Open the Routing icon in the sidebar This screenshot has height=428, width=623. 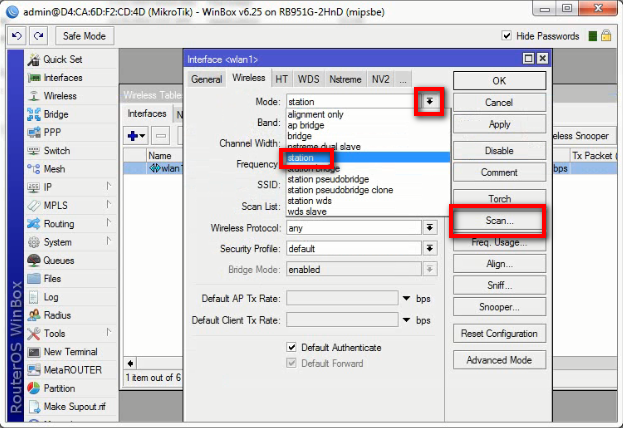coord(34,224)
